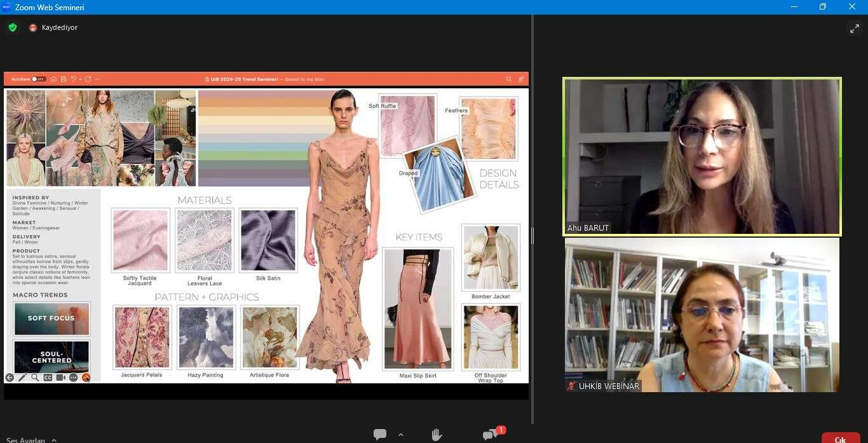
Task: Expand the Ses Ayarları audio settings arrow
Action: pos(54,440)
